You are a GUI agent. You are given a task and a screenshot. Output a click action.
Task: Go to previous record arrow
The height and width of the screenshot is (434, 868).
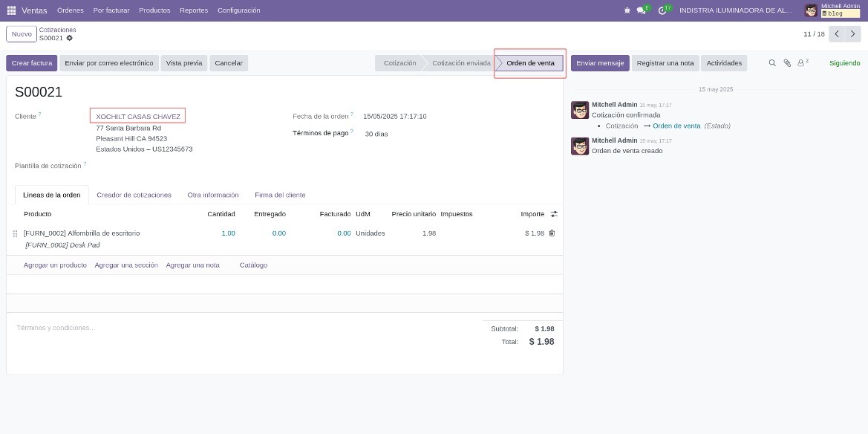[837, 34]
